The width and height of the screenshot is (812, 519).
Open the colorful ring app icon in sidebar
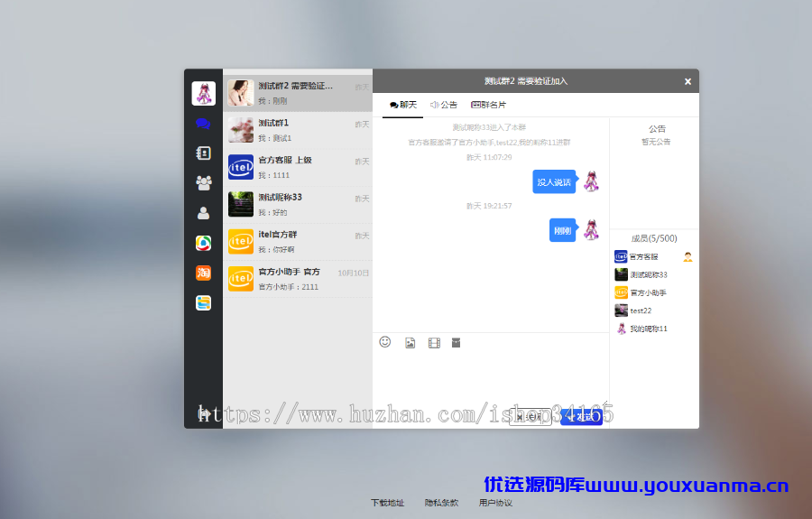204,243
